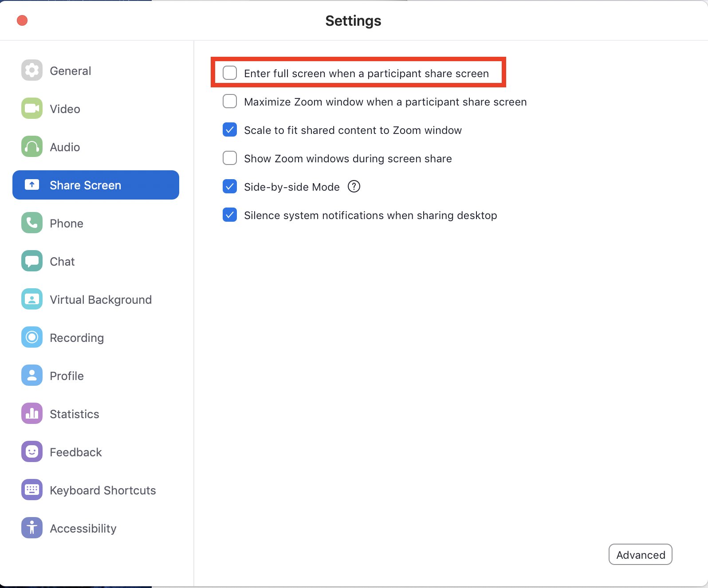Uncheck Side-by-side Mode checkbox
This screenshot has height=588, width=708.
(x=230, y=186)
